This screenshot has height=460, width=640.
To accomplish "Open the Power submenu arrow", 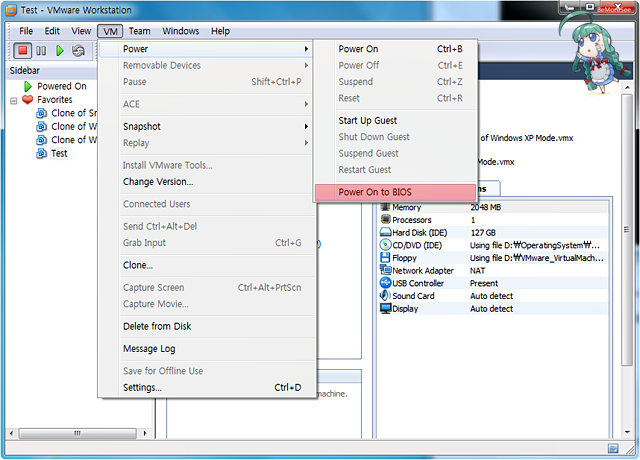I will 306,49.
